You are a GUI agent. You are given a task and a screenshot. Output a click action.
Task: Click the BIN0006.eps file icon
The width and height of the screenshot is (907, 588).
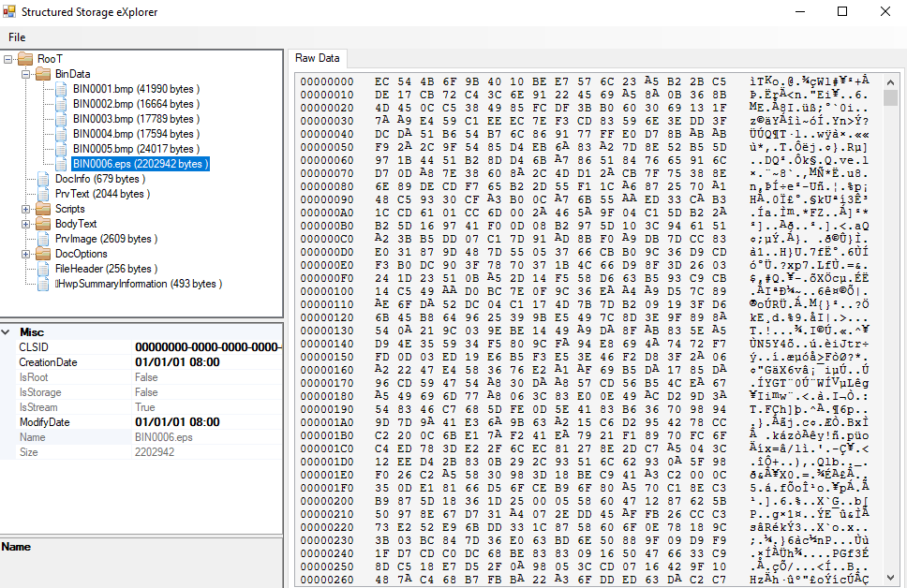click(x=61, y=164)
